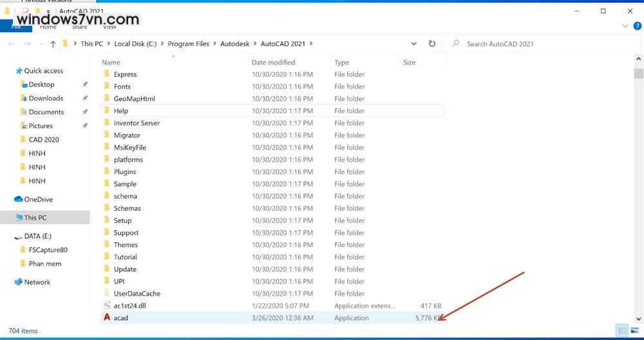
Task: Open the Express folder icon
Action: coord(107,74)
